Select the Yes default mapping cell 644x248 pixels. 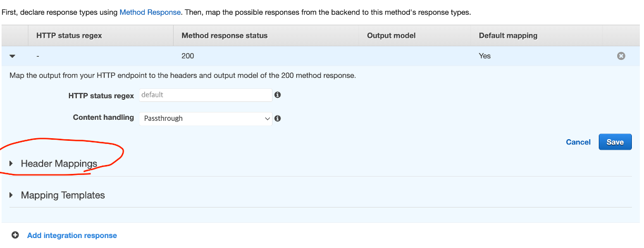[485, 56]
